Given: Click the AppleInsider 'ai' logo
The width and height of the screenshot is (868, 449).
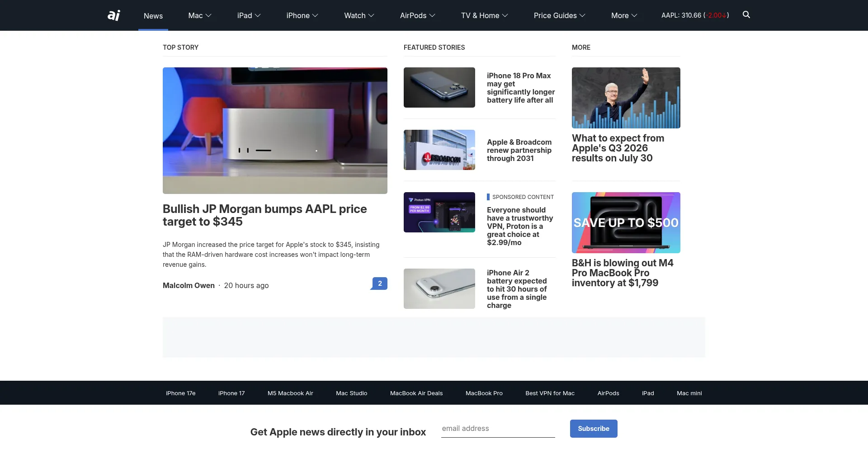Looking at the screenshot, I should (x=114, y=15).
